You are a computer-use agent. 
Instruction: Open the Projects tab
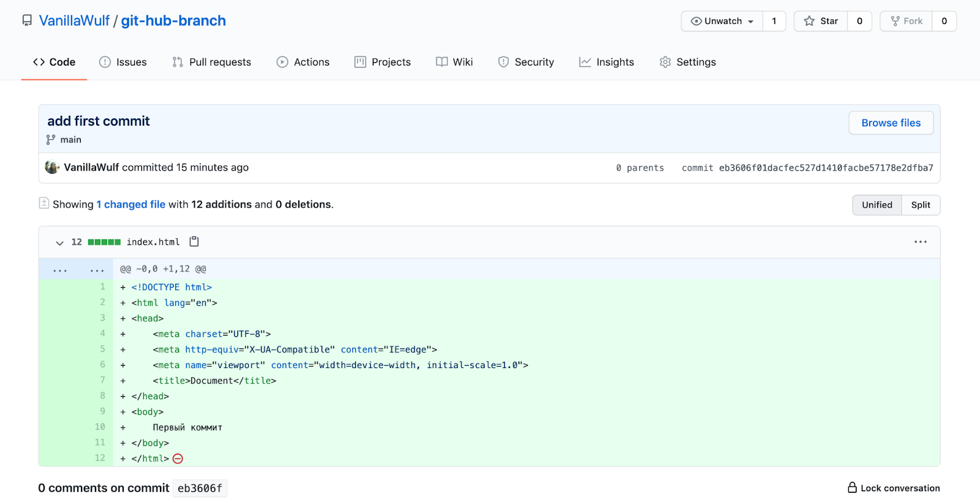(x=383, y=62)
